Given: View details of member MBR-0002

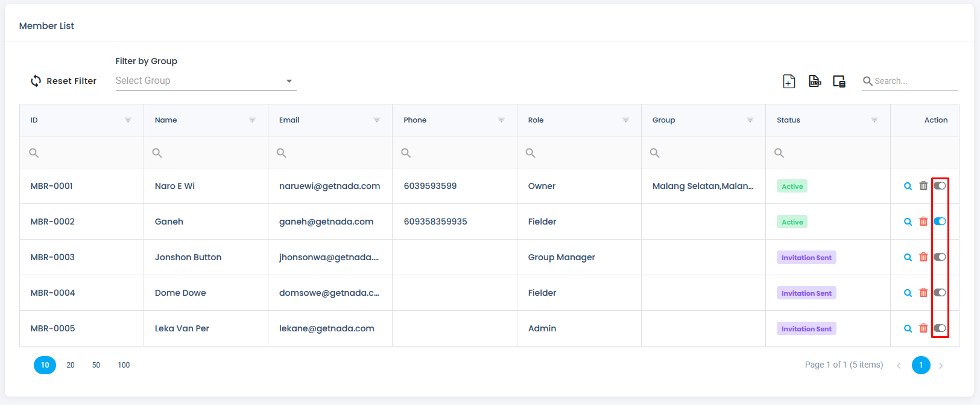Looking at the screenshot, I should click(908, 222).
